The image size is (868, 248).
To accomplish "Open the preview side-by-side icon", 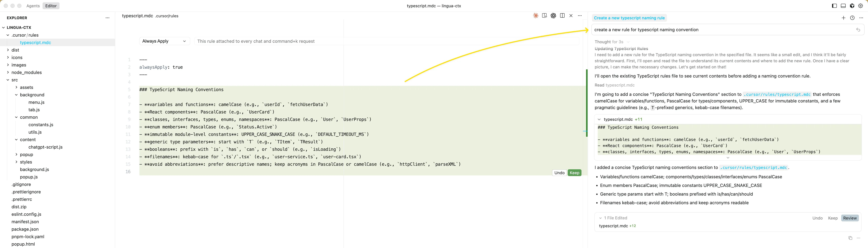I will 544,15.
